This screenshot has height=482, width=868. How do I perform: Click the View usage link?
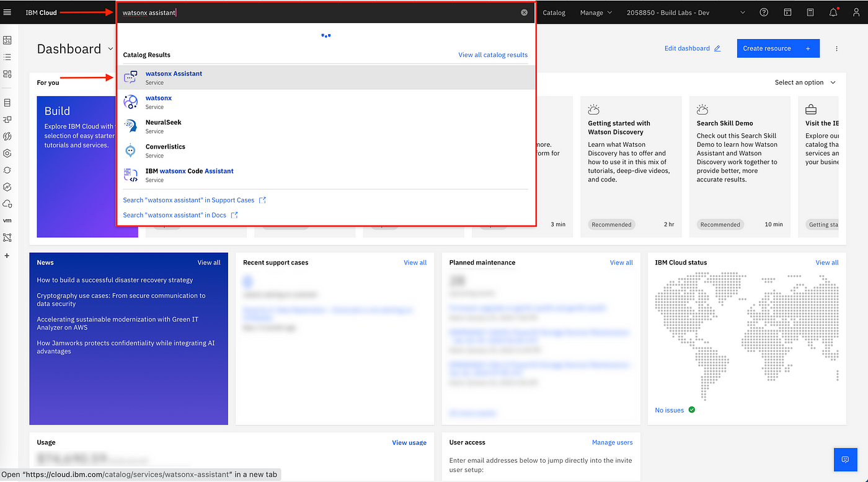coord(409,442)
